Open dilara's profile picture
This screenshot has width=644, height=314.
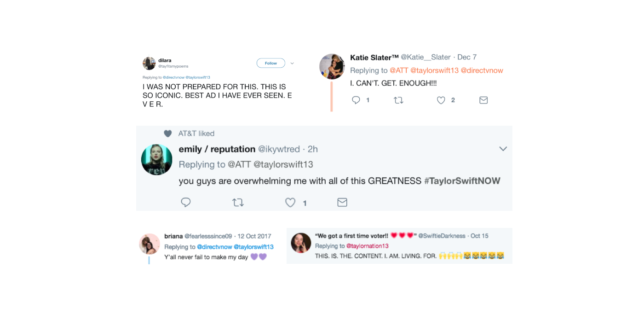point(149,64)
